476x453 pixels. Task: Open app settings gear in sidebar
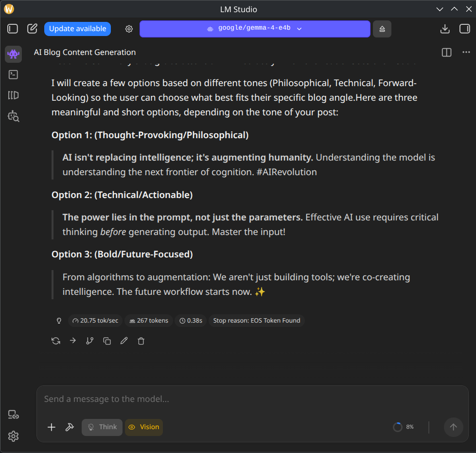point(13,436)
